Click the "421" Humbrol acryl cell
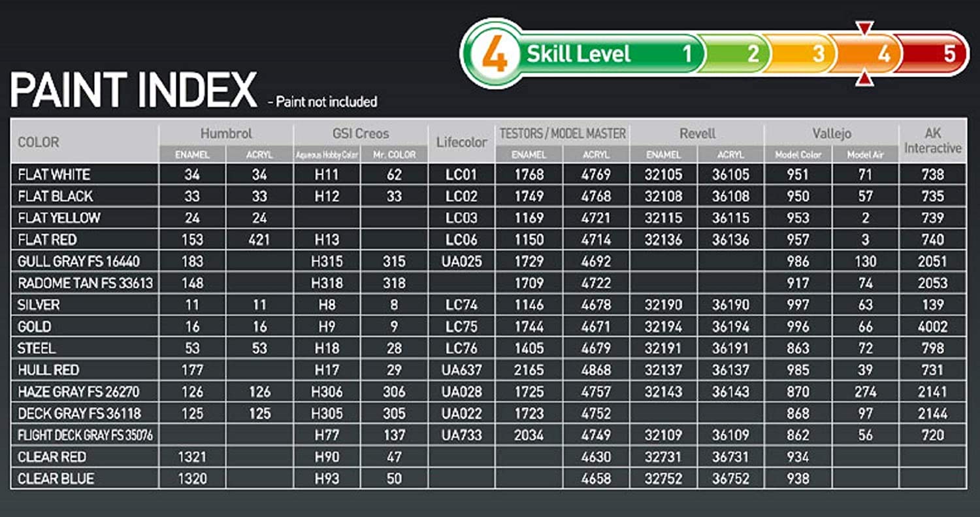Image resolution: width=980 pixels, height=517 pixels. [x=259, y=239]
